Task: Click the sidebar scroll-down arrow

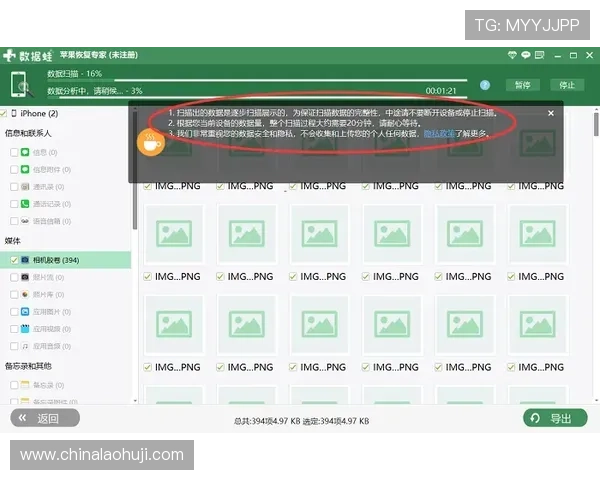Action: click(135, 401)
